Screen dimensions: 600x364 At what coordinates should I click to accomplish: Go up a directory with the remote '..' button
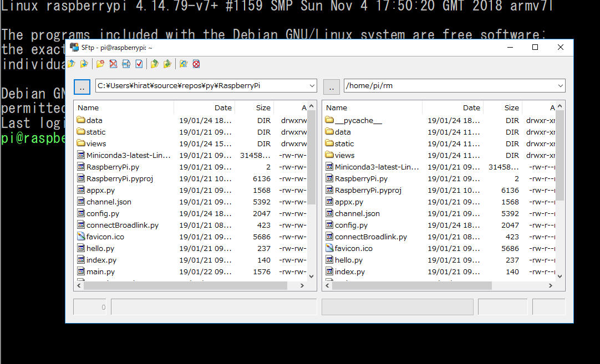(x=332, y=87)
